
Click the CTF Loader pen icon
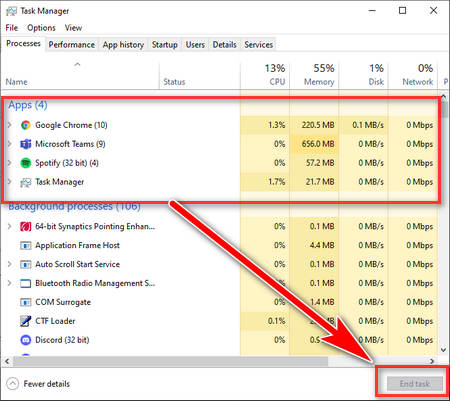(x=26, y=321)
